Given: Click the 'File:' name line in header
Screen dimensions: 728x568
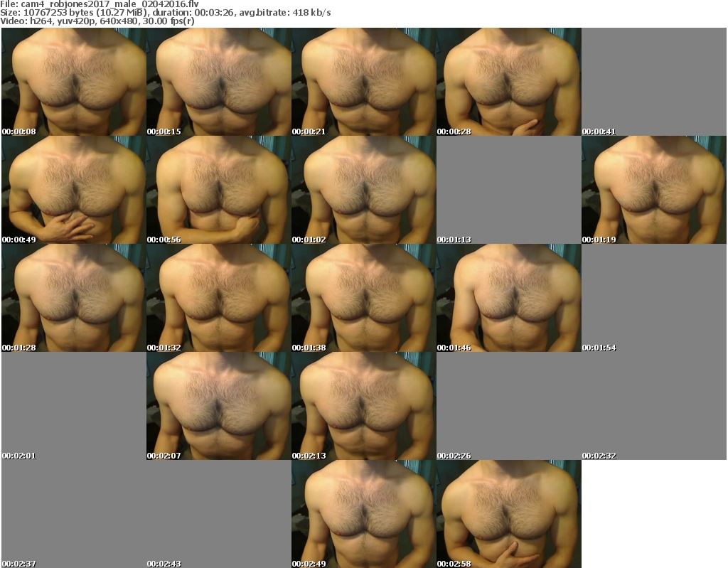Looking at the screenshot, I should pyautogui.click(x=100, y=4).
